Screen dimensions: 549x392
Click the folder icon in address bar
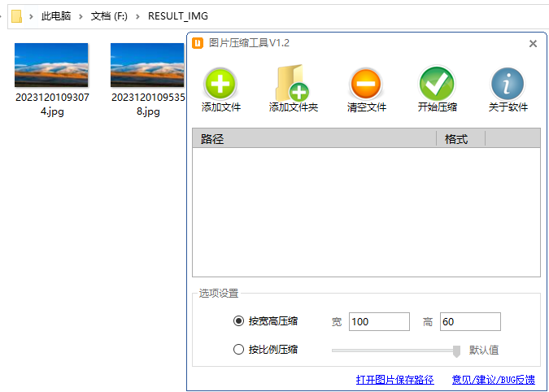(16, 16)
